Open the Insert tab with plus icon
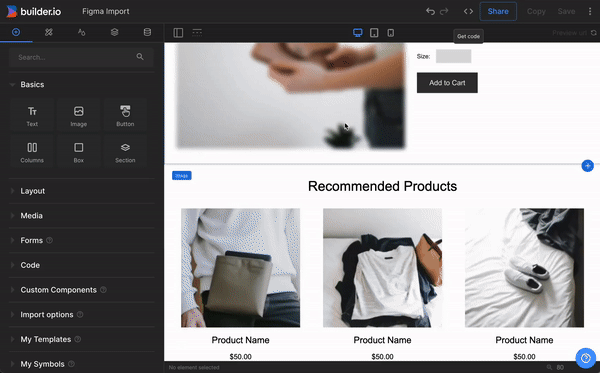This screenshot has width=600, height=373. pyautogui.click(x=16, y=32)
